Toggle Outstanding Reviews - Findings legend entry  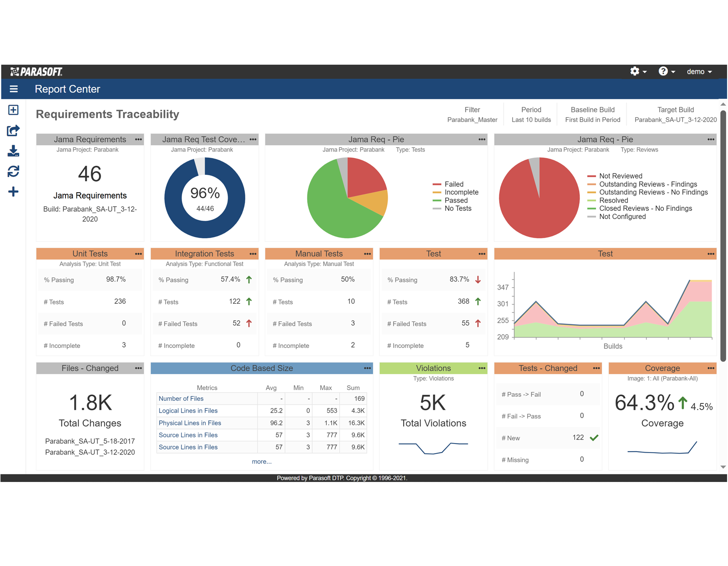642,184
